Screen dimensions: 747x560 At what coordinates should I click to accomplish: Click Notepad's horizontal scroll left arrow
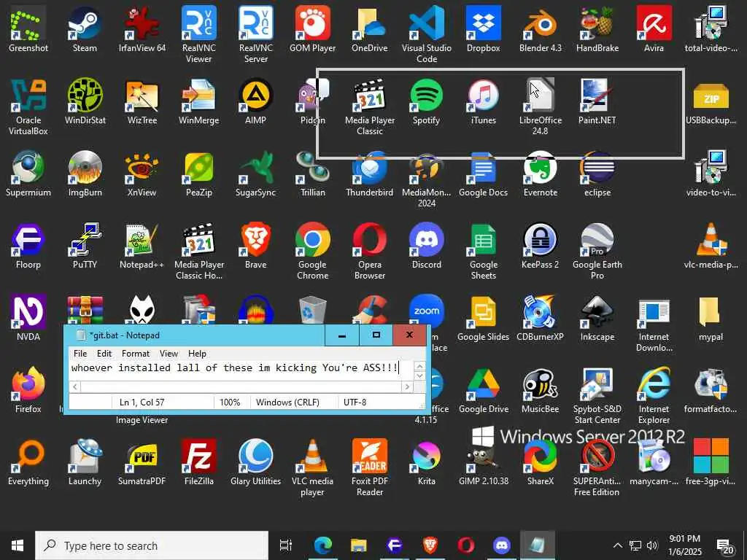[75, 386]
